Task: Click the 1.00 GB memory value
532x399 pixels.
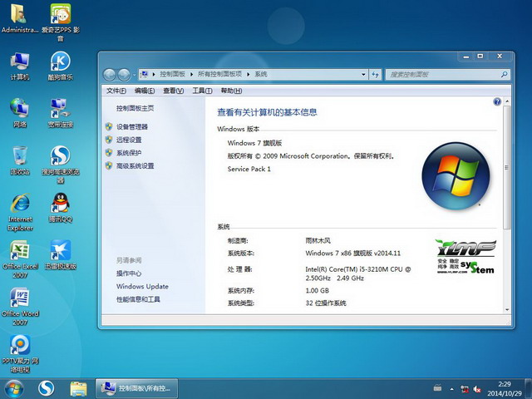Action: click(317, 290)
